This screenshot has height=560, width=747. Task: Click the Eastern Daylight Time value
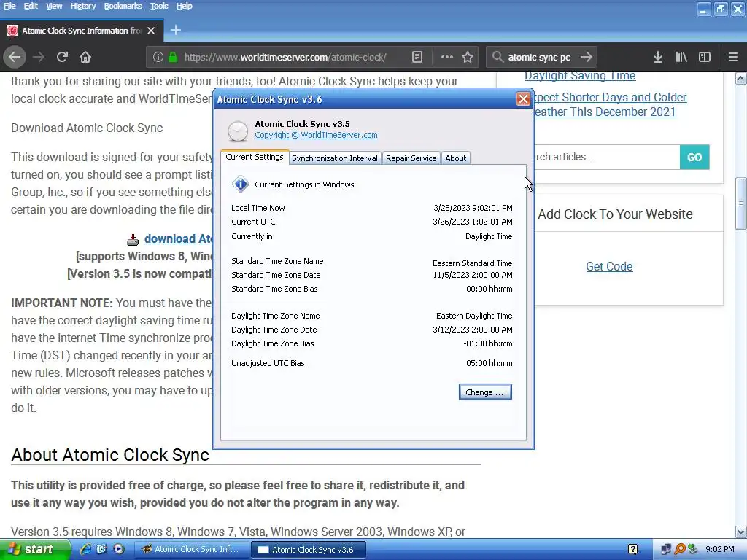[474, 316]
